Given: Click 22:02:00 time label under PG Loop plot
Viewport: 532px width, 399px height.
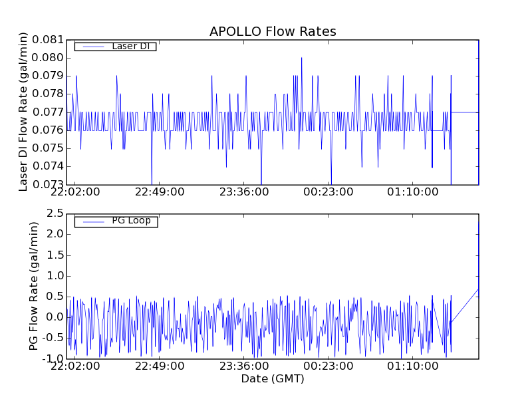Looking at the screenshot, I should pos(75,366).
